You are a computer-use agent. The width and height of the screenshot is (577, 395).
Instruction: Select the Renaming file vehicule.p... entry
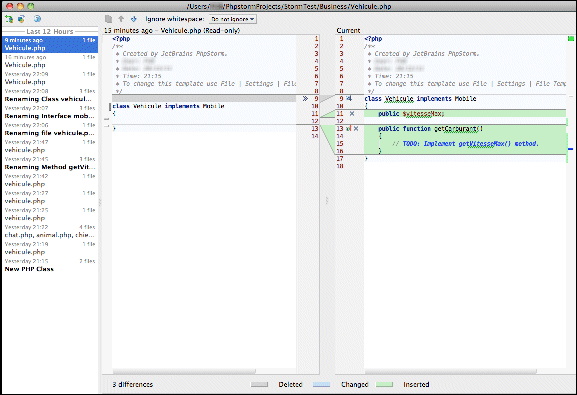click(x=50, y=129)
